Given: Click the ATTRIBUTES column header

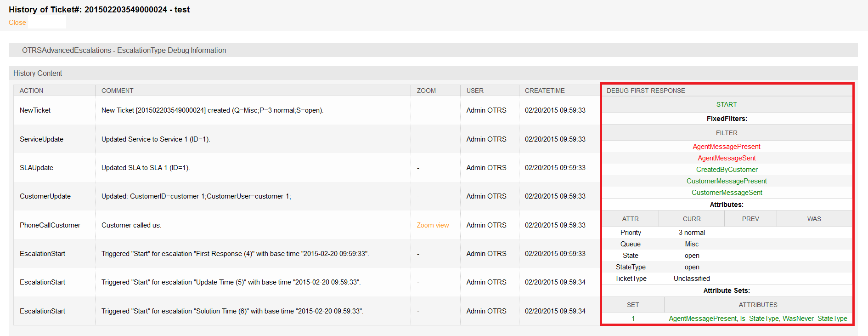Looking at the screenshot, I should click(x=758, y=305).
